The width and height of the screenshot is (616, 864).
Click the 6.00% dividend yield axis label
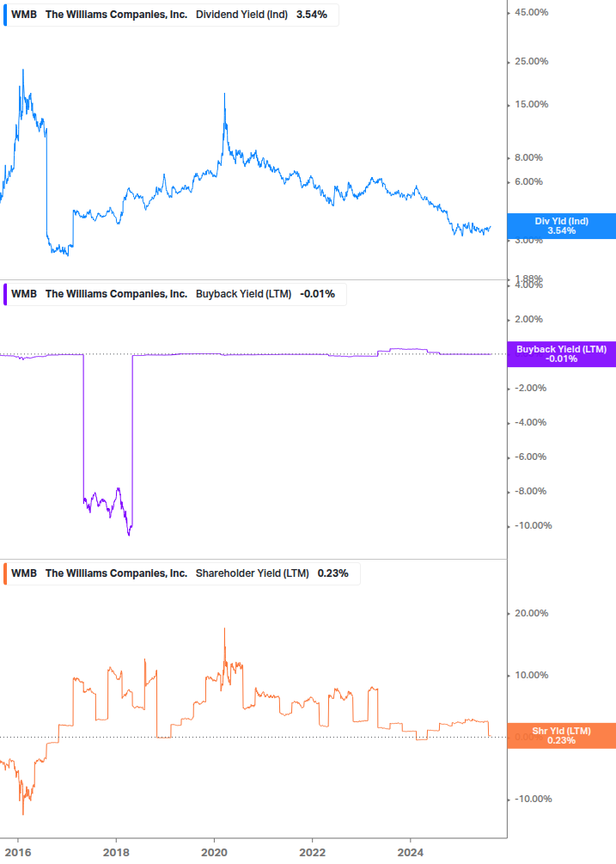[x=528, y=182]
